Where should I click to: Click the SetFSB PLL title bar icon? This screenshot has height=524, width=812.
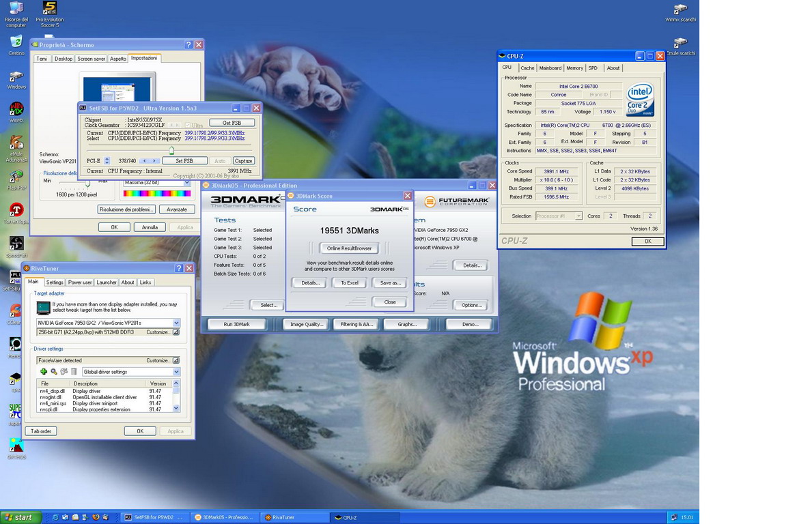[x=83, y=108]
